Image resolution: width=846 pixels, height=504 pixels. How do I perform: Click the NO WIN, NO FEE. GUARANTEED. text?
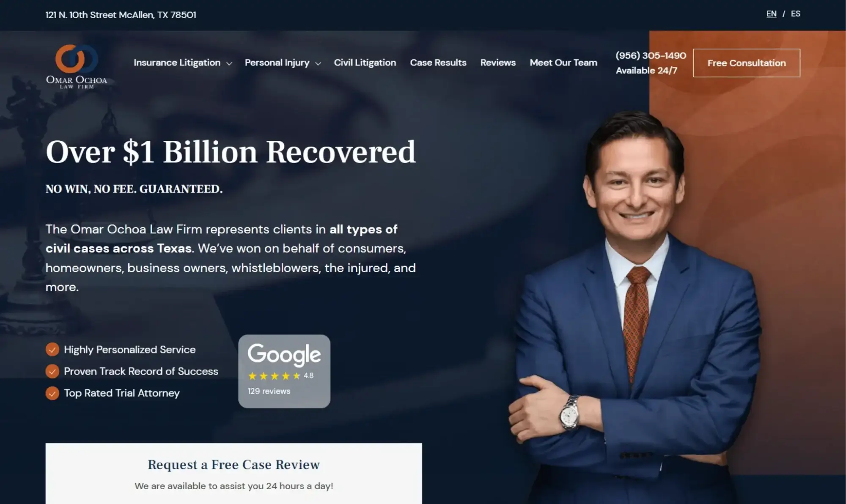click(134, 189)
